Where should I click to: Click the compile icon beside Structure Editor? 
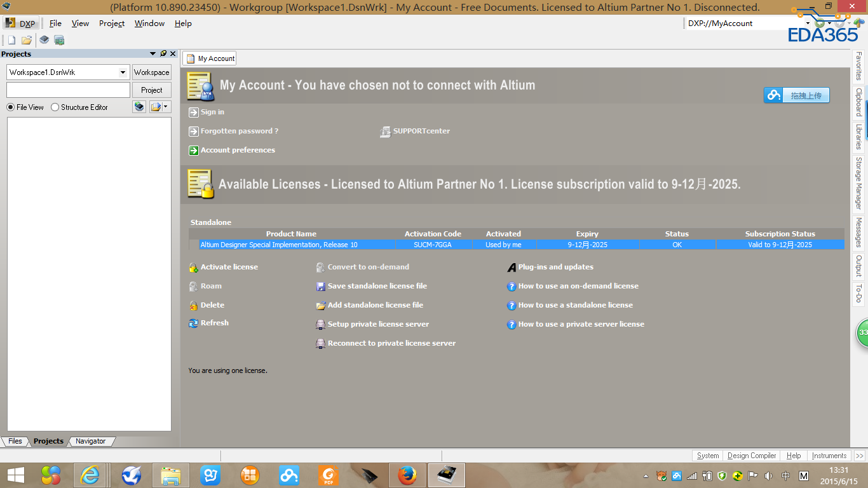point(139,107)
